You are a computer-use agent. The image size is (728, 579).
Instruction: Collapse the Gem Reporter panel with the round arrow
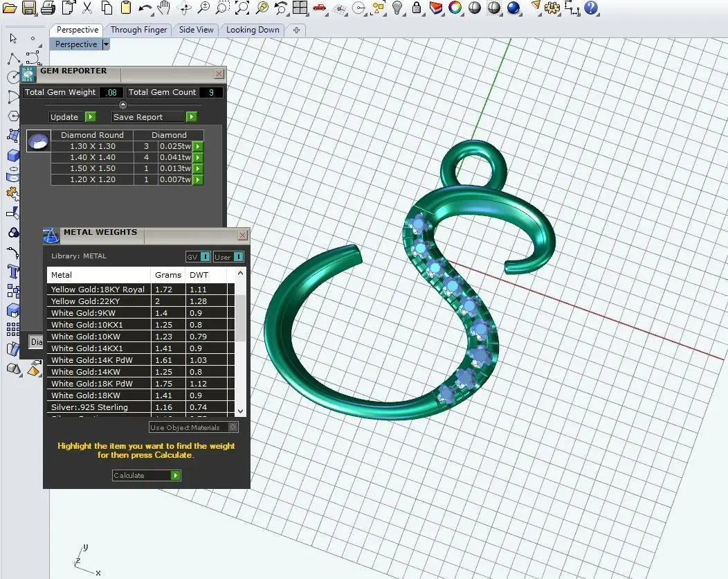point(123,105)
